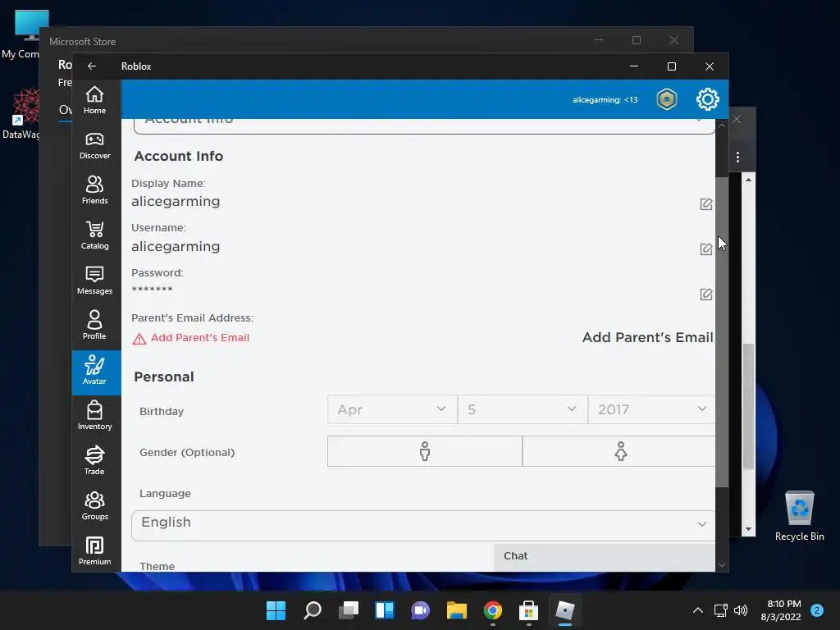Click the alicegarming: <13 account label
The width and height of the screenshot is (840, 630).
click(605, 99)
